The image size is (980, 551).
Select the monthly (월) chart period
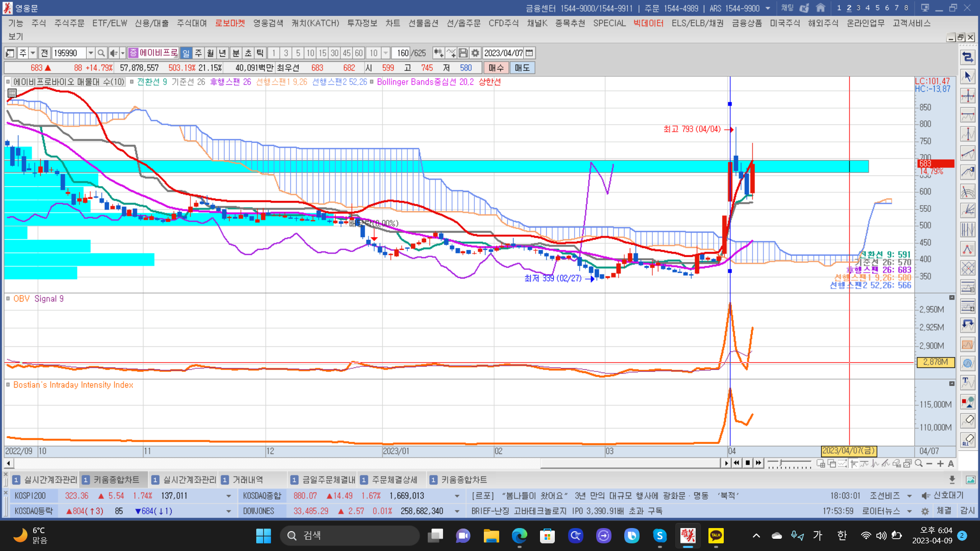click(x=210, y=53)
